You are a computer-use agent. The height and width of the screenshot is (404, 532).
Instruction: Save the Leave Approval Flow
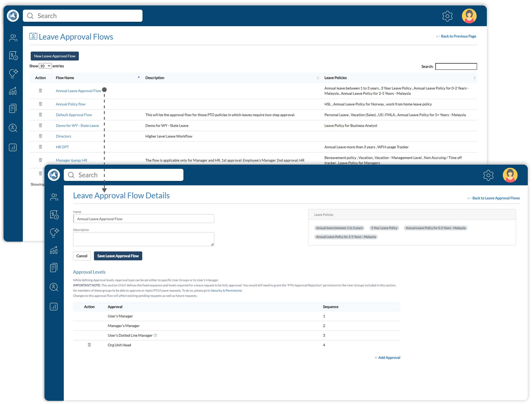[x=118, y=256]
